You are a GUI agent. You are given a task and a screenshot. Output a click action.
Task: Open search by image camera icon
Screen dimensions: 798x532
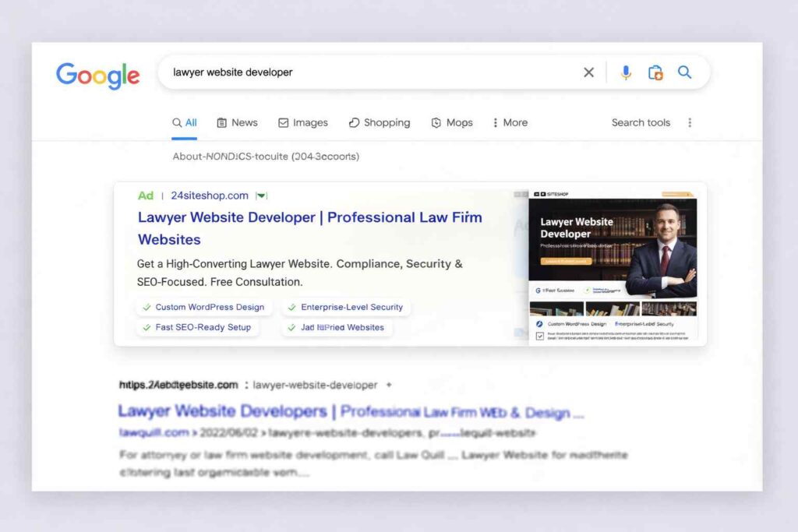(x=655, y=72)
